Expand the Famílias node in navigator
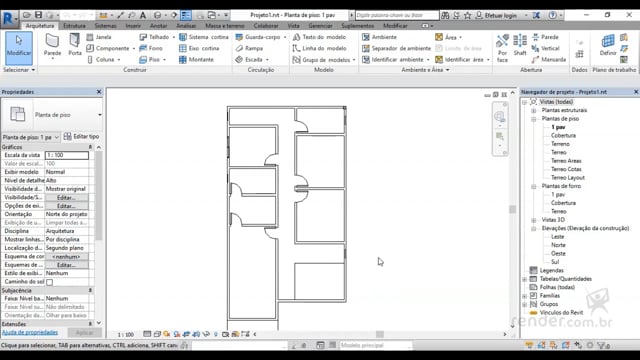The image size is (640, 360). point(525,296)
